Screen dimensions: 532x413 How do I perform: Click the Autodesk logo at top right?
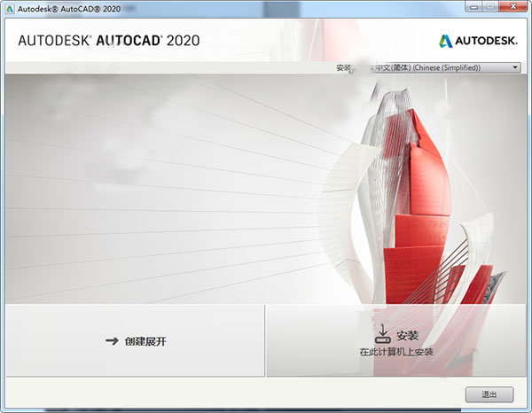(479, 41)
